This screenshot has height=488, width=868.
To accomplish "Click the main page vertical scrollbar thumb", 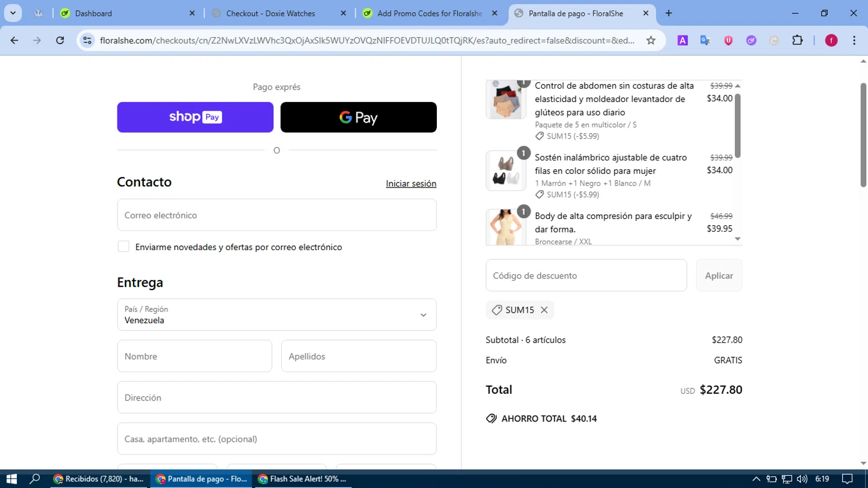I will click(863, 135).
